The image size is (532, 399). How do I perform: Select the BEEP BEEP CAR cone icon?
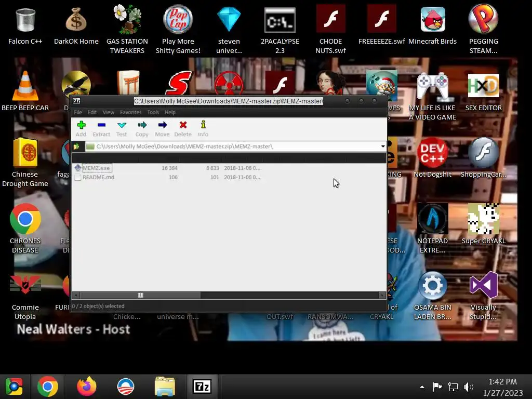click(x=25, y=91)
